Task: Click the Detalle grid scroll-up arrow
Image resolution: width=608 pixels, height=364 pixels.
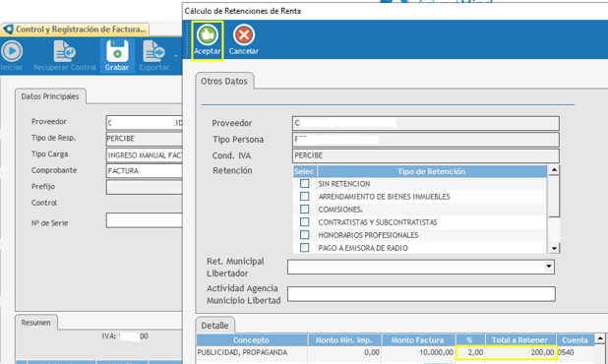Action: click(x=600, y=338)
